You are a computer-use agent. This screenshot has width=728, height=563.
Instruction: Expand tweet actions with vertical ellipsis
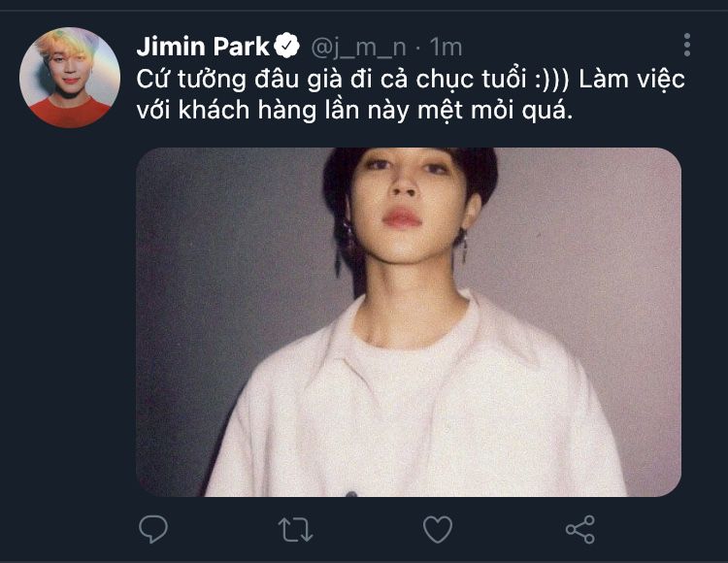(x=687, y=45)
